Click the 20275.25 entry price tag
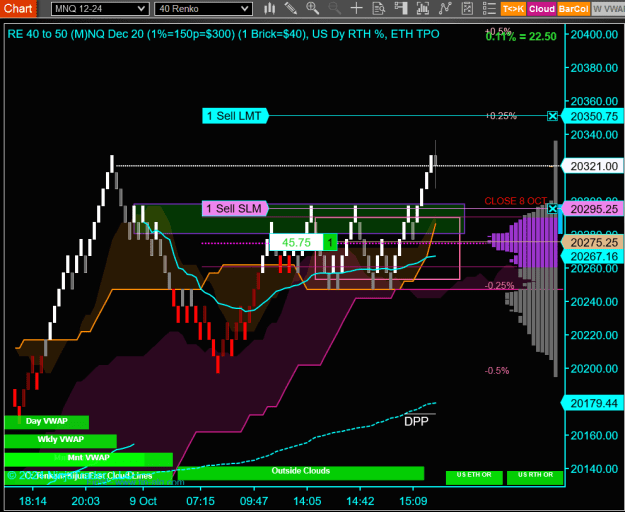The height and width of the screenshot is (512, 625). click(594, 242)
